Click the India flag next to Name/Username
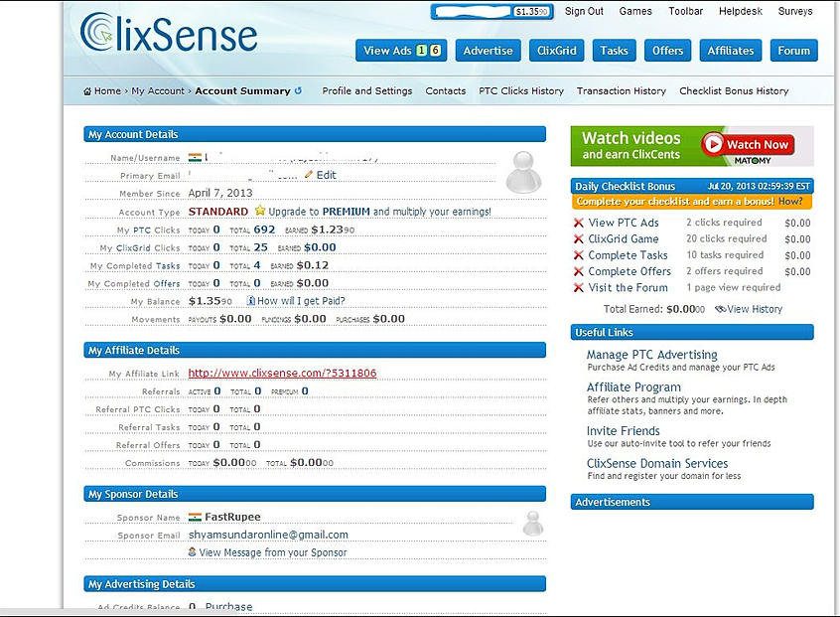The width and height of the screenshot is (840, 617). pyautogui.click(x=195, y=158)
